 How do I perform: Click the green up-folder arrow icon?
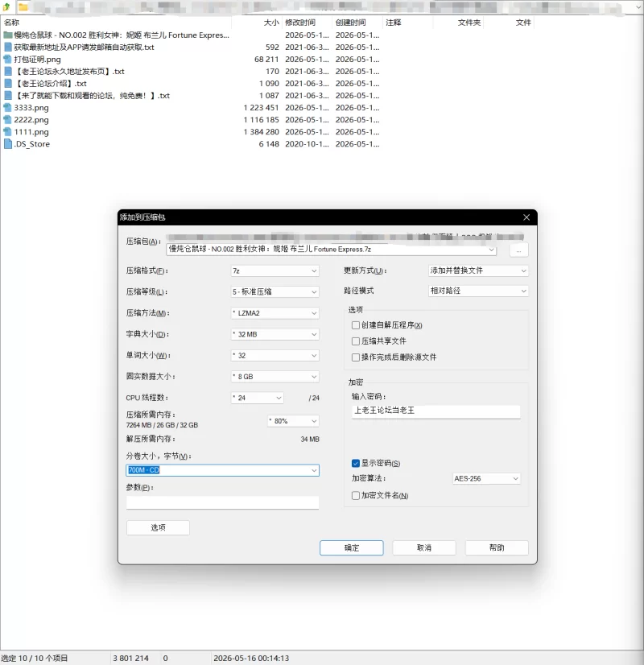coord(6,6)
